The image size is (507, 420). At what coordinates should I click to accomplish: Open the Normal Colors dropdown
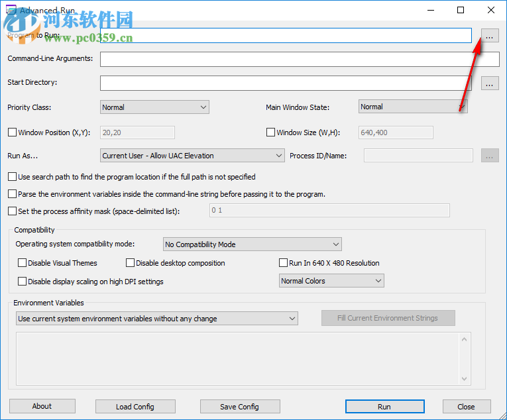331,281
